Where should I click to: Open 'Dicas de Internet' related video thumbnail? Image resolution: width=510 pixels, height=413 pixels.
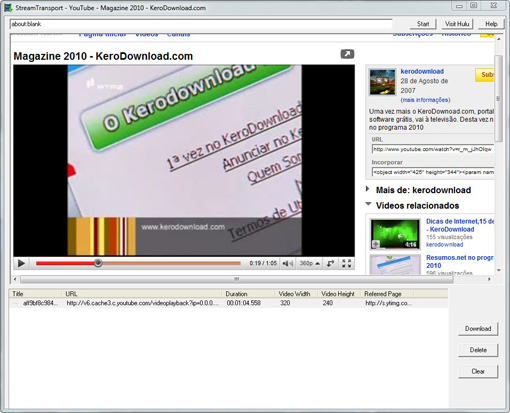pyautogui.click(x=395, y=234)
